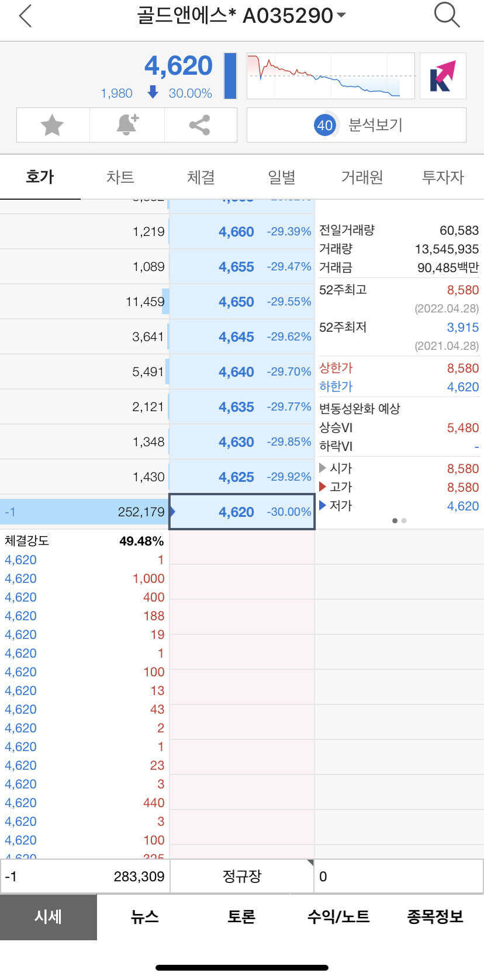
Task: Tap the 분석보기 button
Action: coord(357,125)
